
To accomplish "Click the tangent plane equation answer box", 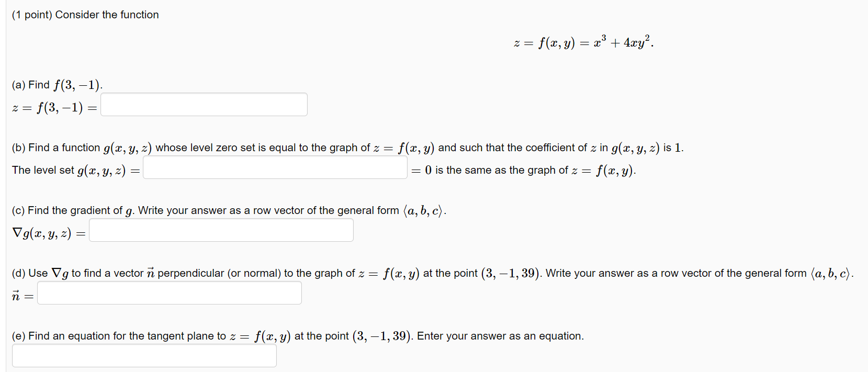I will pos(144,355).
